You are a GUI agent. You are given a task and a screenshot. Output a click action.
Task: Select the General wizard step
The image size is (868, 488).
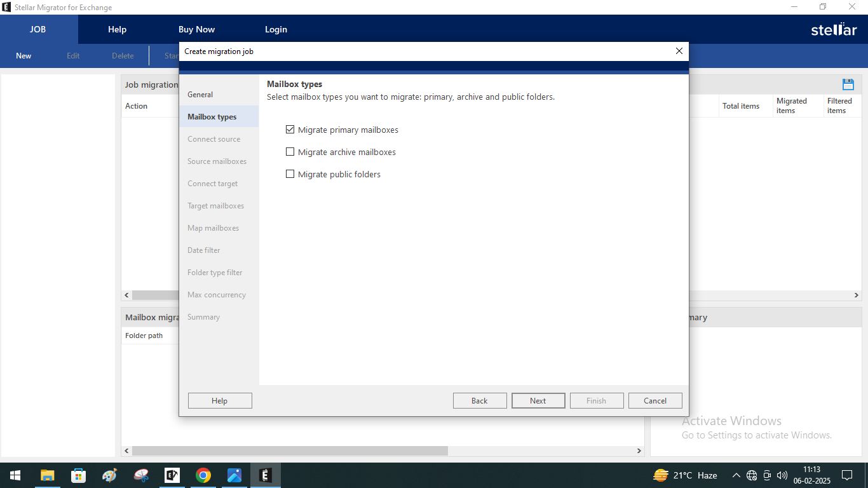click(x=219, y=95)
